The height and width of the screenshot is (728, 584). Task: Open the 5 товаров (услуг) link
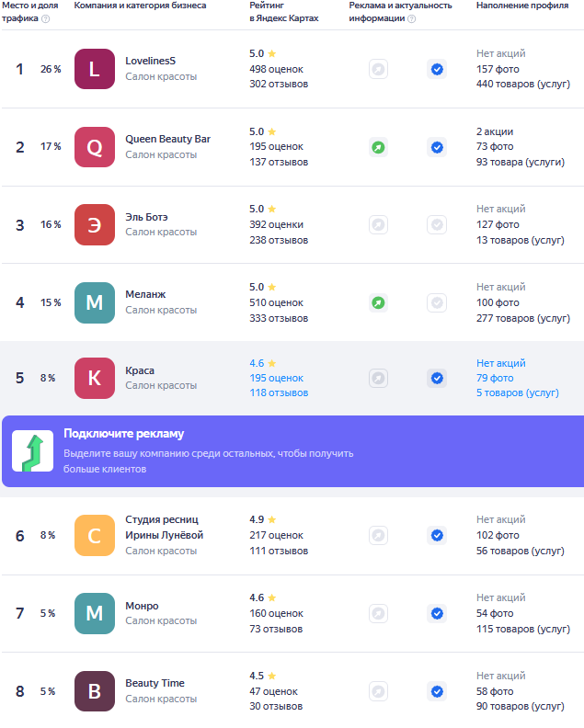click(x=518, y=392)
